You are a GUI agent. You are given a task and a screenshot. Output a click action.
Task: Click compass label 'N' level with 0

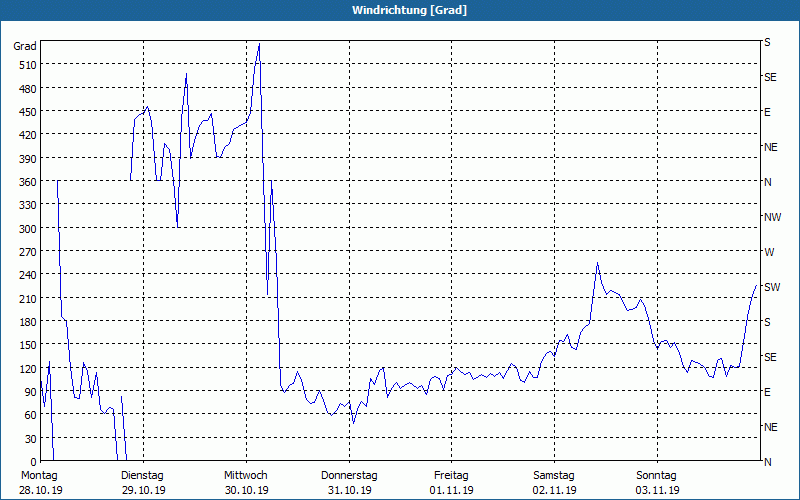point(768,462)
